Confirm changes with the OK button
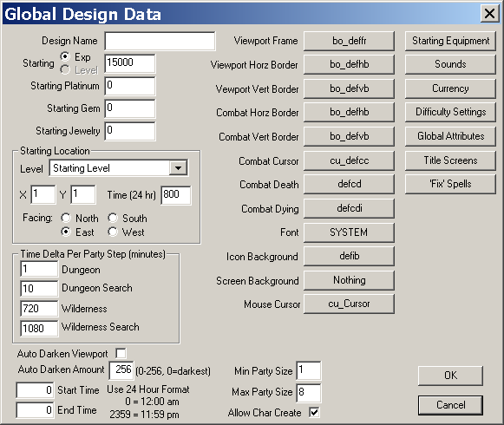 (450, 376)
